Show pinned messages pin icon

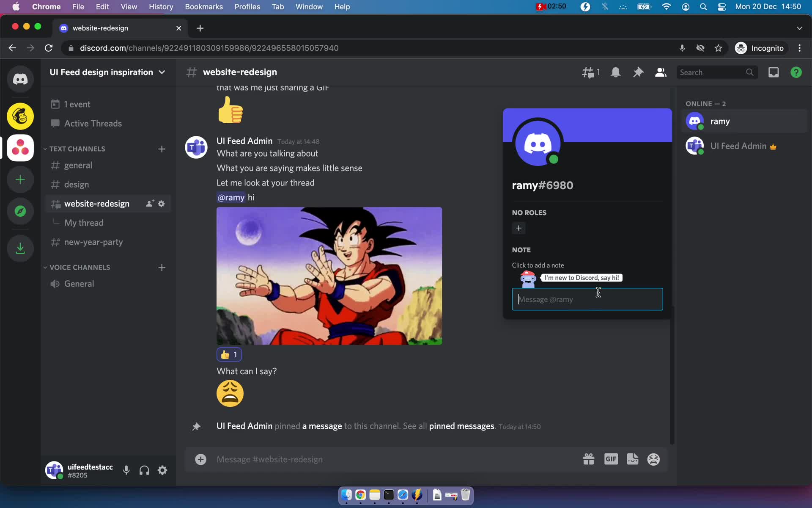coord(638,72)
